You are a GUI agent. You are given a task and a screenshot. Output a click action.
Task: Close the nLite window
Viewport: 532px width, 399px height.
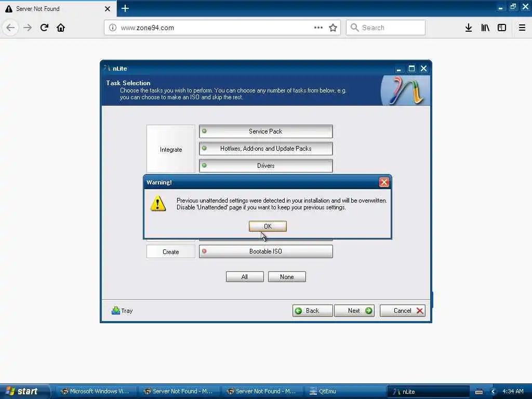click(423, 69)
